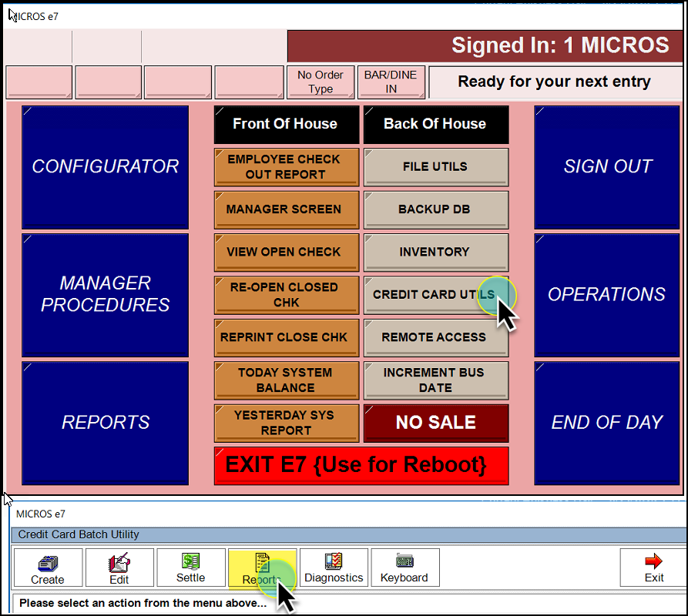Click the Settle batch icon
The image size is (688, 616).
coord(191,568)
